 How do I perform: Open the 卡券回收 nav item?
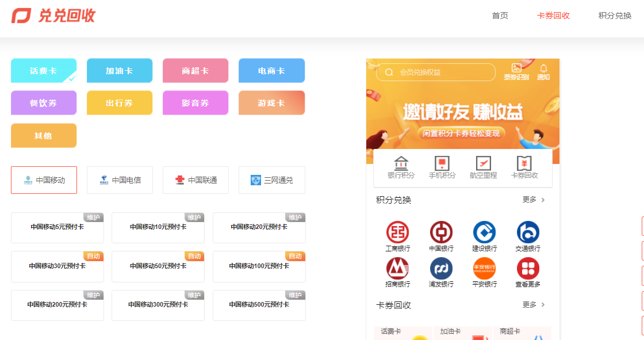click(553, 16)
